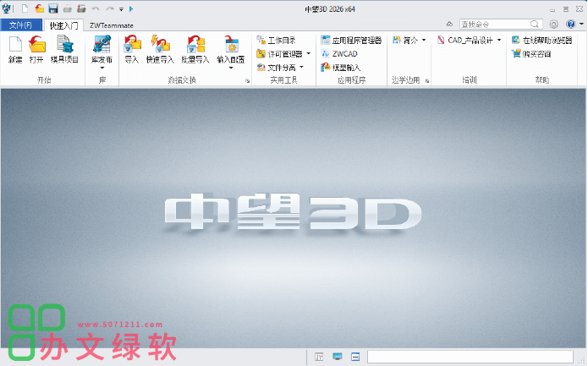
Task: Click the status bar monitor icon
Action: click(338, 357)
